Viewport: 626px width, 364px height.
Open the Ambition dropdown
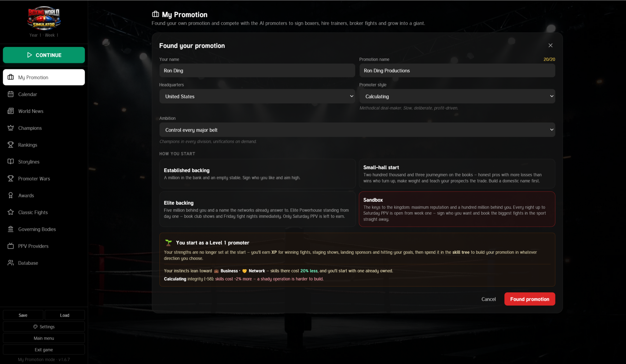tap(357, 130)
